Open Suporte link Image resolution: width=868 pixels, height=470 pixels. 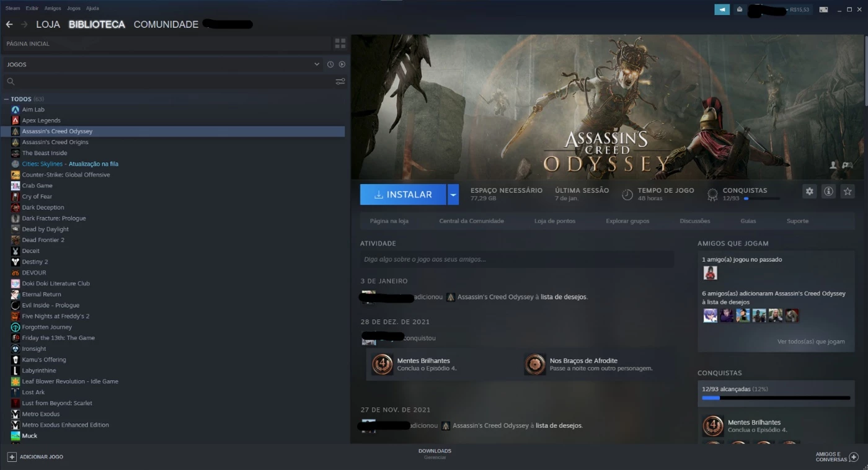click(x=797, y=221)
